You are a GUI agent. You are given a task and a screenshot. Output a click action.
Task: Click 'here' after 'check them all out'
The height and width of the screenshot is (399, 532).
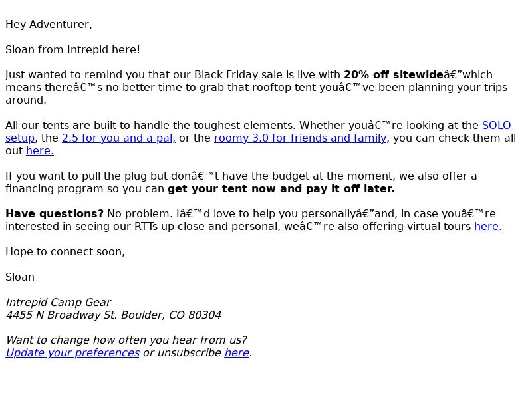40,151
